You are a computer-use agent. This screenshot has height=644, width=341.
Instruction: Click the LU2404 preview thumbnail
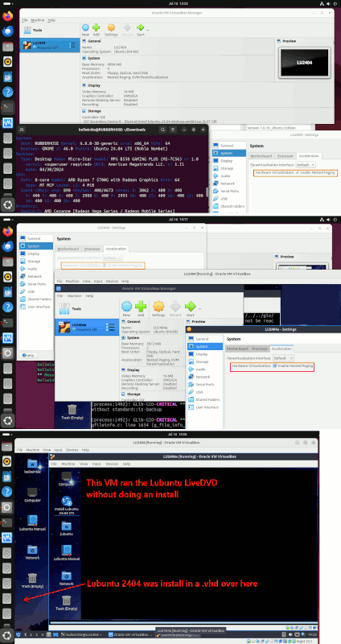click(305, 63)
